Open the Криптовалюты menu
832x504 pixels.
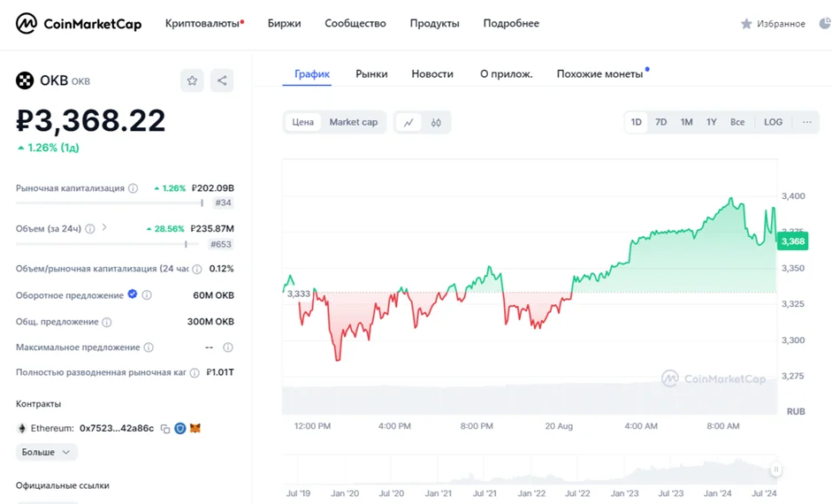pos(204,23)
